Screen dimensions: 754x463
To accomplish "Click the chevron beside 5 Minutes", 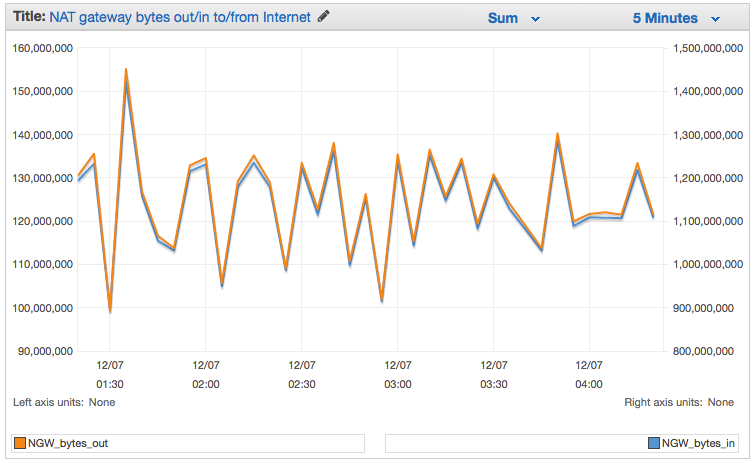I will pos(715,19).
